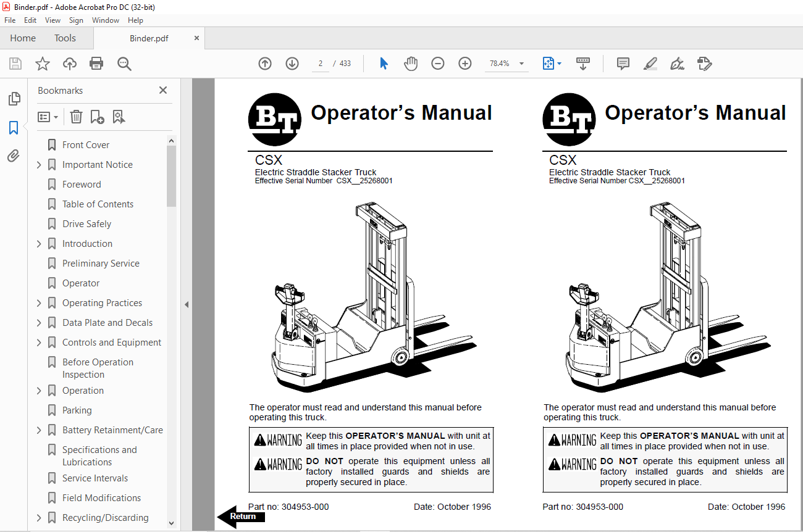Image resolution: width=803 pixels, height=532 pixels.
Task: Open the File menu
Action: point(10,20)
